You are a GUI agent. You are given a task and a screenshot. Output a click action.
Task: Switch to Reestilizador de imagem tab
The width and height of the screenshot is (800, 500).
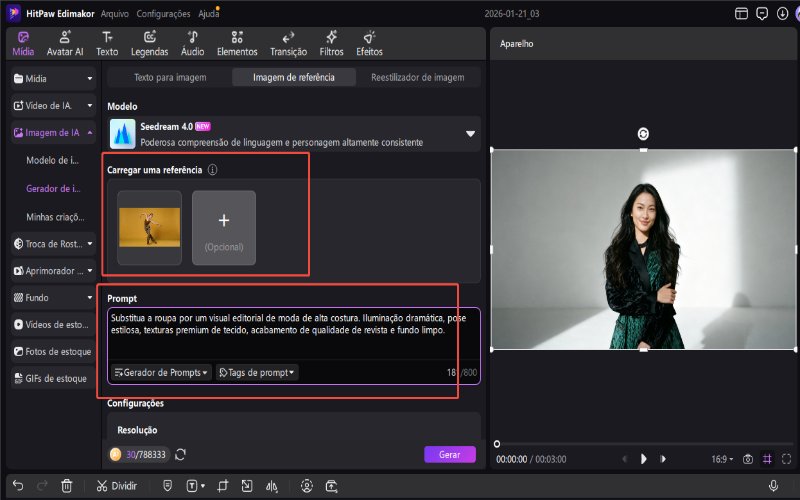tap(417, 78)
